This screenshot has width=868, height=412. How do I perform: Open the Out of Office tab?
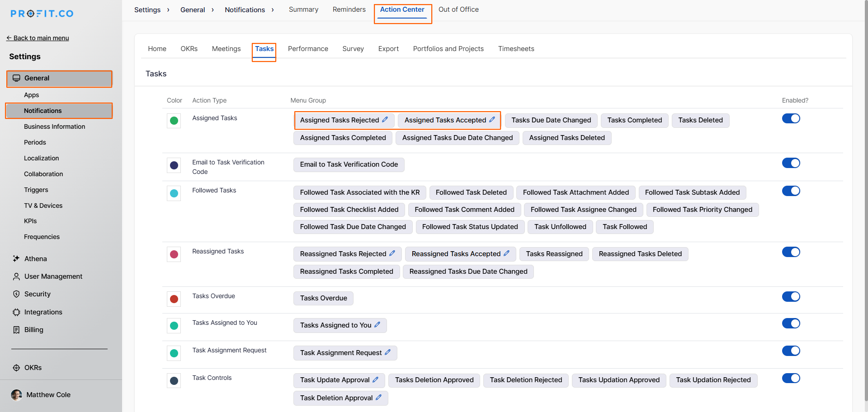pos(458,9)
